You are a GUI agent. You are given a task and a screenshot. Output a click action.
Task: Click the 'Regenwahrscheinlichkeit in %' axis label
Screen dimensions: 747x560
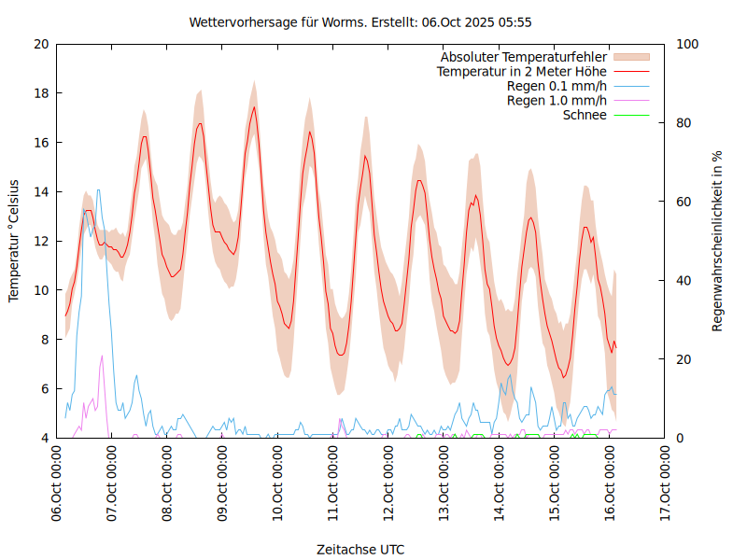click(x=718, y=241)
